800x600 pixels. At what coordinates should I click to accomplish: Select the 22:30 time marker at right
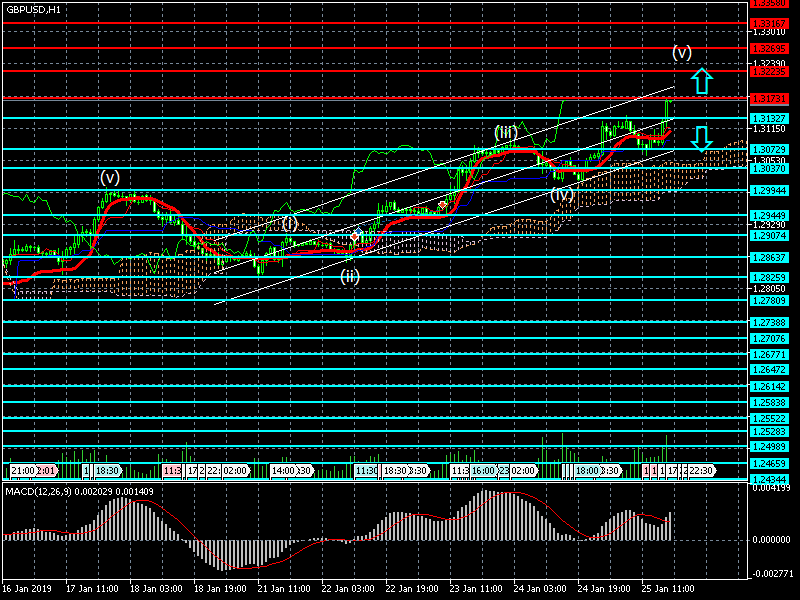(x=699, y=470)
